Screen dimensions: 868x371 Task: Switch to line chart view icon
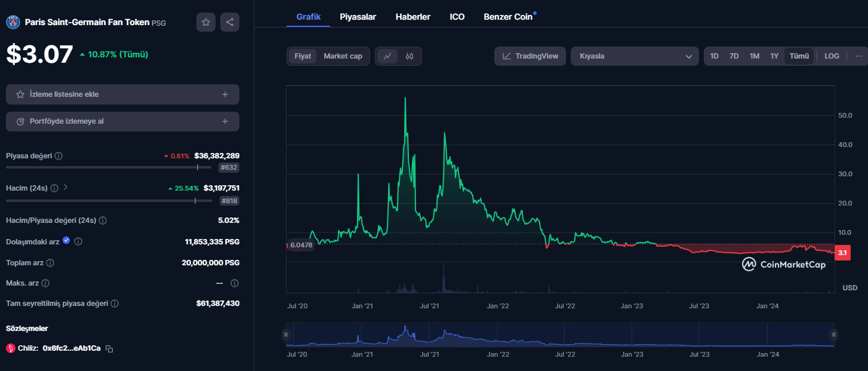(387, 56)
